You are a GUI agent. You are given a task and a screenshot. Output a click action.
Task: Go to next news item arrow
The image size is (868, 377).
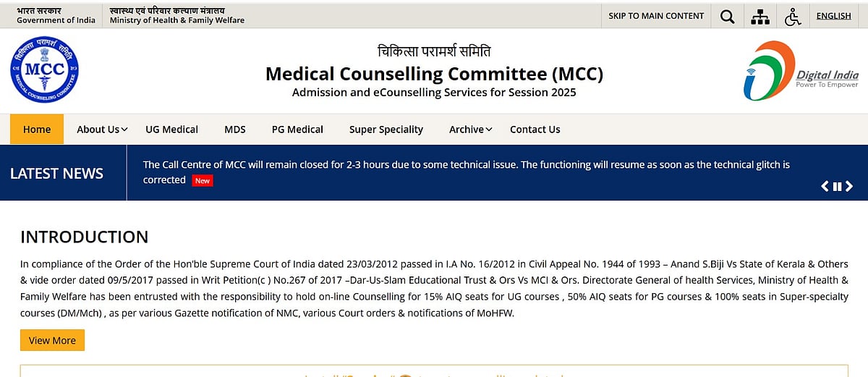(849, 187)
